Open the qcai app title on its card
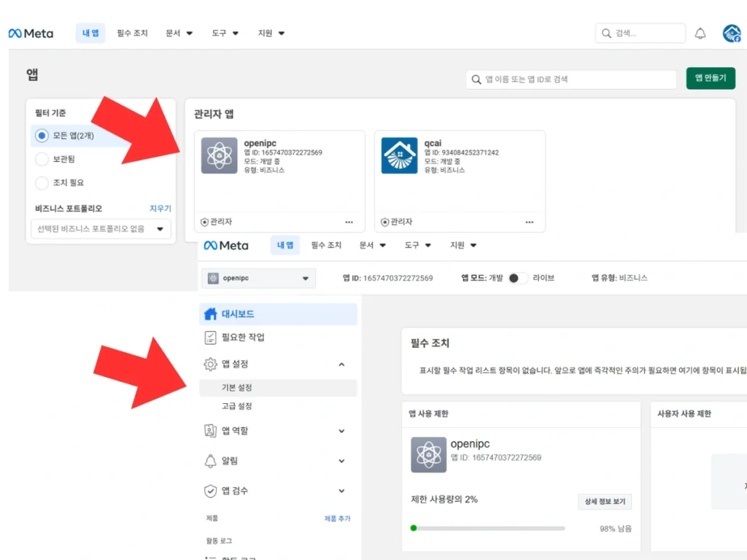The height and width of the screenshot is (560, 747). [433, 143]
